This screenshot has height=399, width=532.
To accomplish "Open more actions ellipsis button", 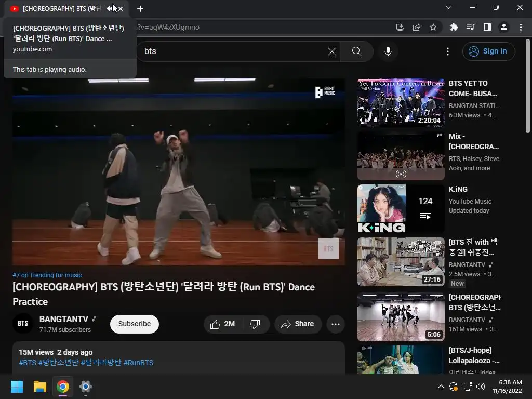I will [336, 324].
